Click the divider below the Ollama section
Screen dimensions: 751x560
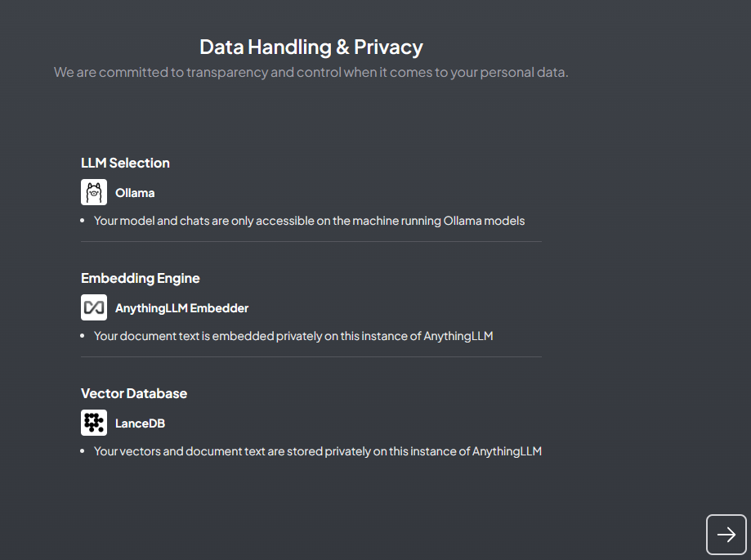click(311, 242)
